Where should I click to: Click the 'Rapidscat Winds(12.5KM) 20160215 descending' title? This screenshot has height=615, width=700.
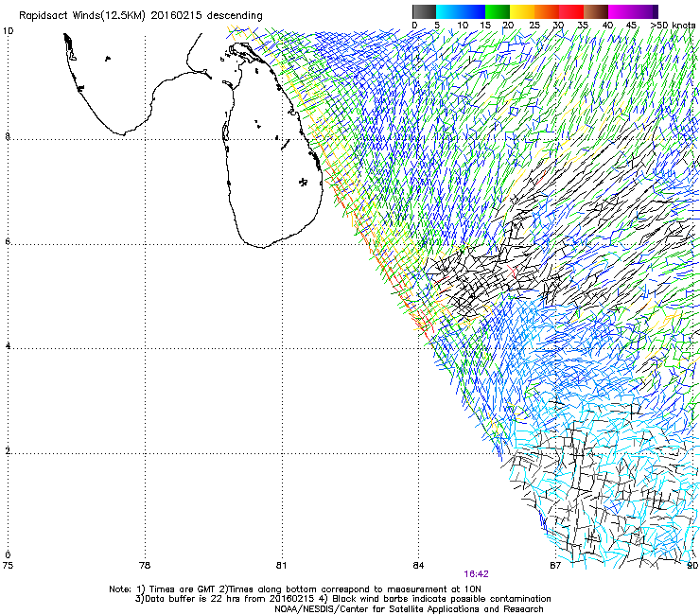[x=141, y=16]
